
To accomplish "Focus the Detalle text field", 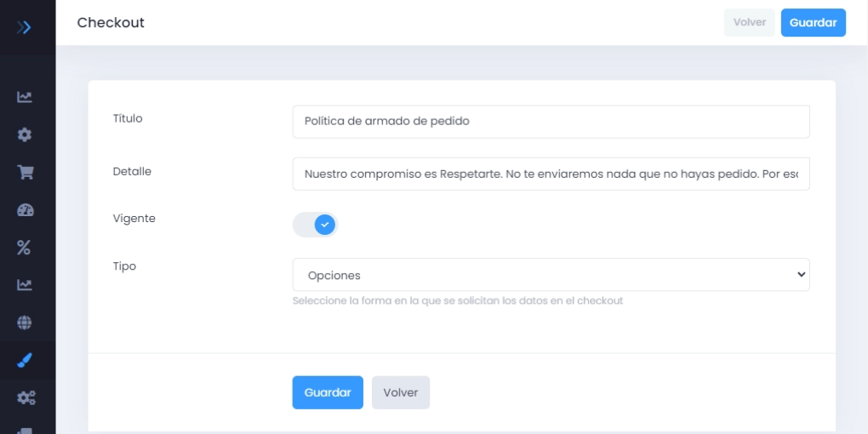I will pyautogui.click(x=551, y=174).
